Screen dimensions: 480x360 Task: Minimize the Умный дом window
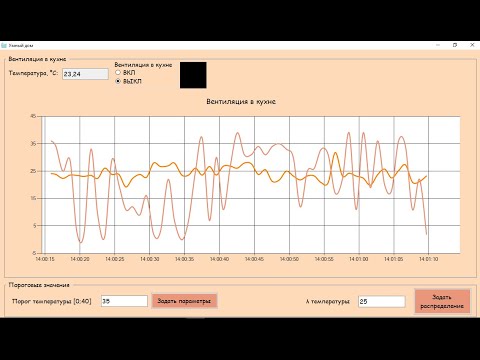438,45
